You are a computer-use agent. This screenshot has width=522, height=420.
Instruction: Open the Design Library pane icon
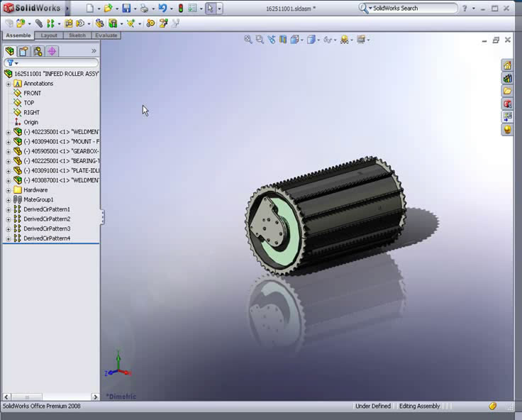point(507,78)
